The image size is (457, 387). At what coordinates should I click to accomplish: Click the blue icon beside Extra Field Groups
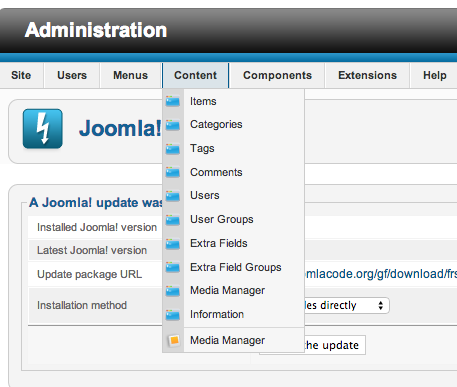click(173, 267)
